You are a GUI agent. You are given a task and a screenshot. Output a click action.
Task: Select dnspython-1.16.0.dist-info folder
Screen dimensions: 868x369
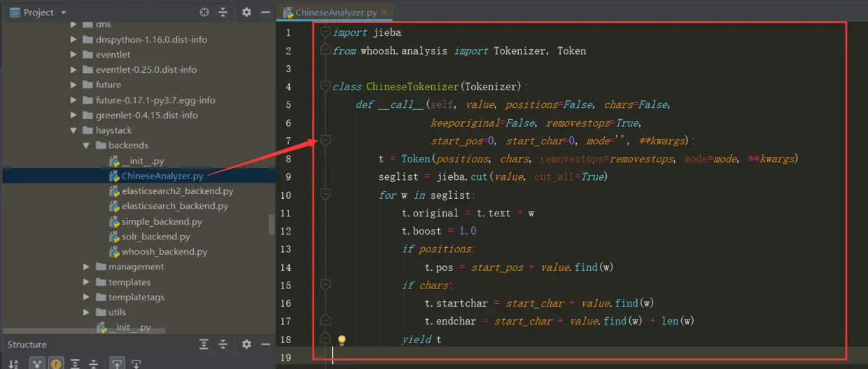(x=151, y=40)
